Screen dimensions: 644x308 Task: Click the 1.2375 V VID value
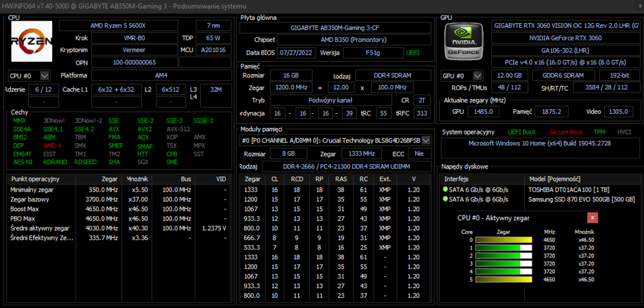point(214,228)
